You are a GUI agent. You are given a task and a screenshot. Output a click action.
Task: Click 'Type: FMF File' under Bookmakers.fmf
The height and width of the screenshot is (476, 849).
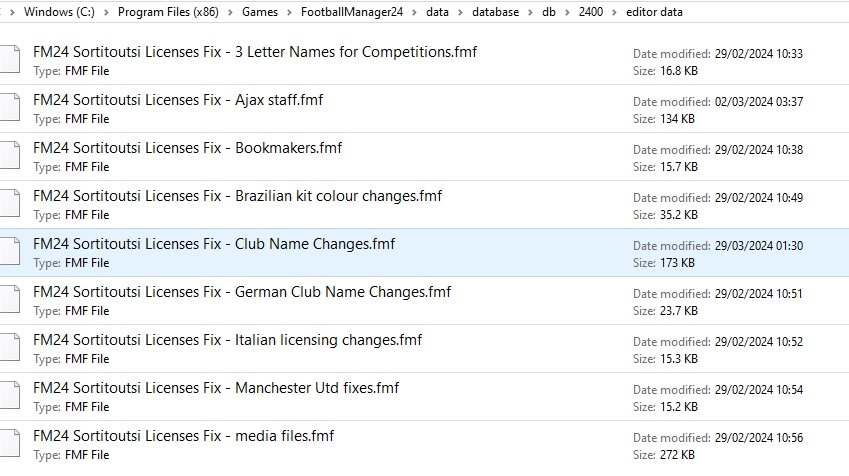click(71, 167)
